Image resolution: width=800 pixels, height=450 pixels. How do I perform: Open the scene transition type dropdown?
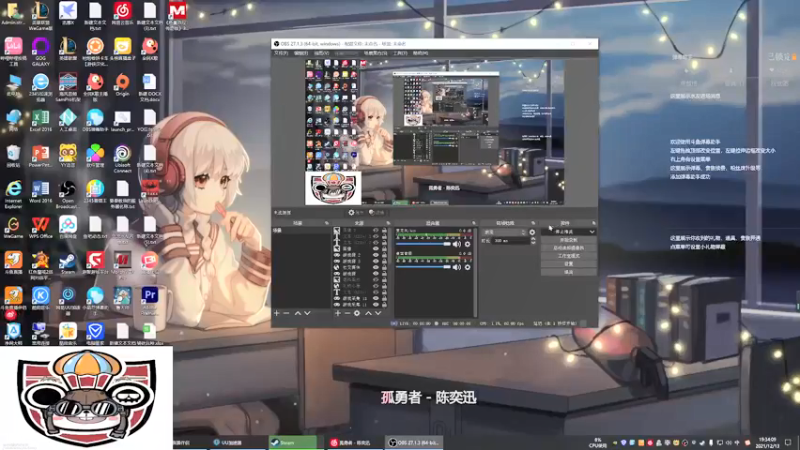point(504,232)
